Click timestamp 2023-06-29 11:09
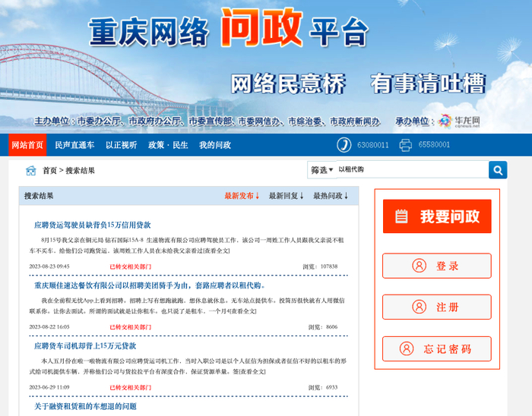The width and height of the screenshot is (532, 416). click(x=49, y=387)
